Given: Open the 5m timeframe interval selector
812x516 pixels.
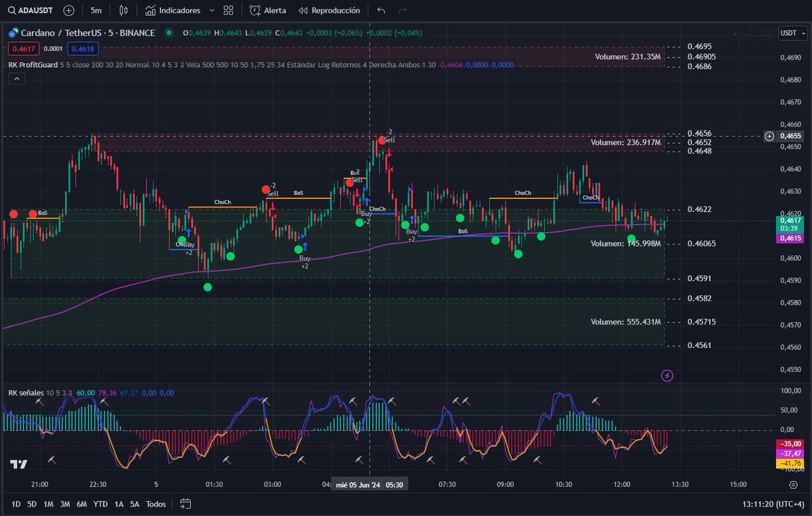Looking at the screenshot, I should coord(96,11).
